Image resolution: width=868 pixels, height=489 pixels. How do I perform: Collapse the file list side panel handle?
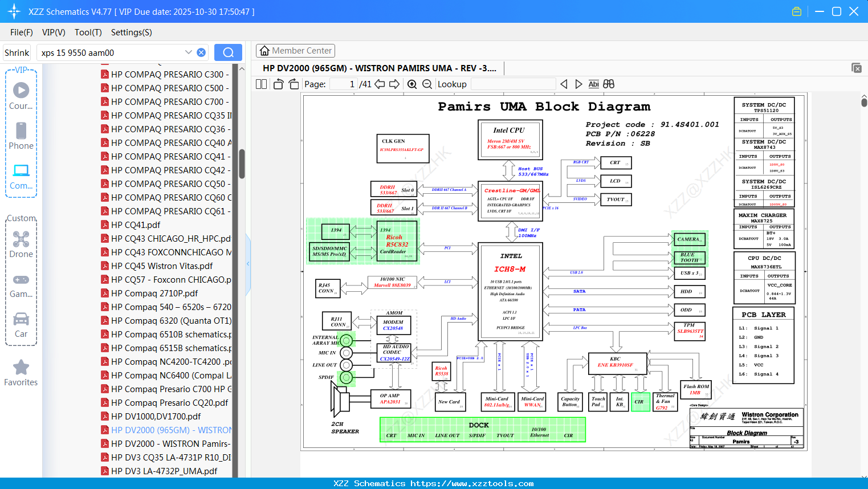pyautogui.click(x=248, y=264)
